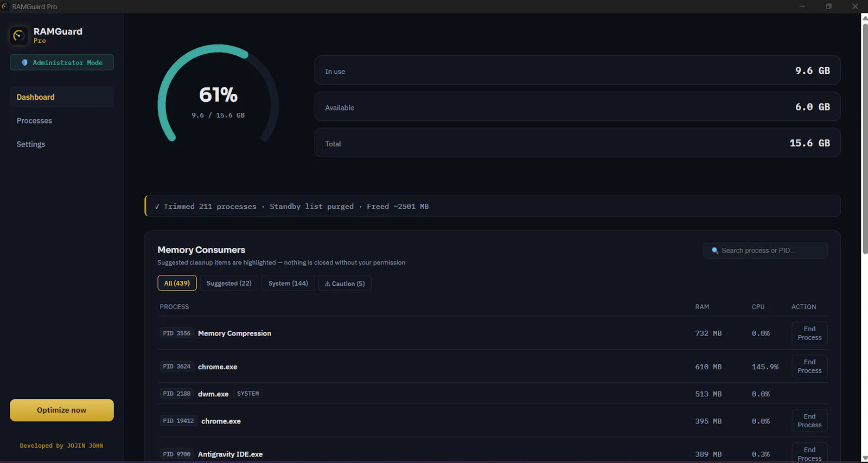
Task: Select the Caution (5) filter
Action: pos(344,283)
